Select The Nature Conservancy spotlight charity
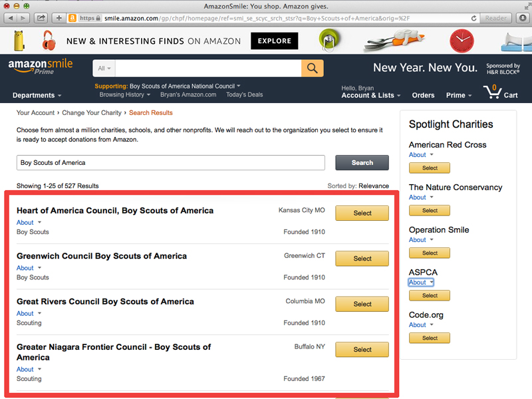Viewport: 532px width, 399px height. [x=430, y=210]
